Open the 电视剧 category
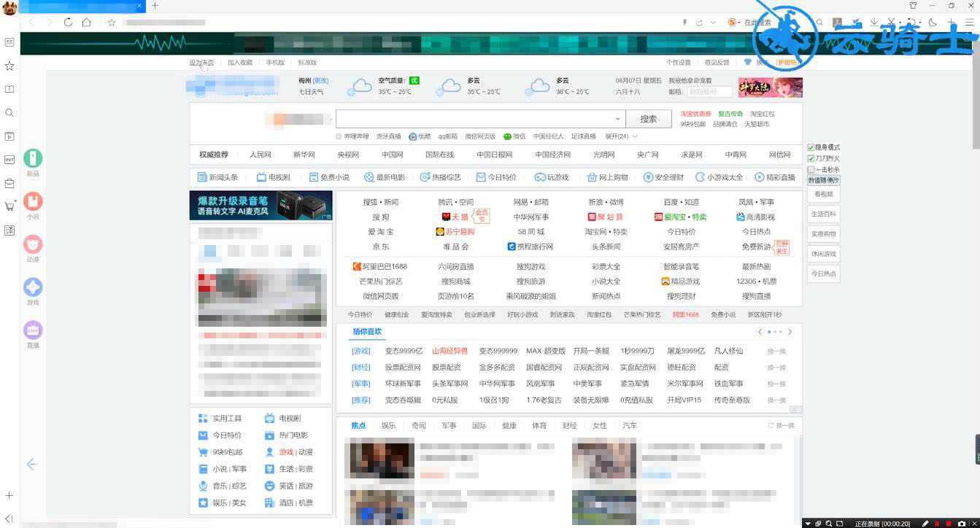Image resolution: width=980 pixels, height=528 pixels. click(273, 177)
